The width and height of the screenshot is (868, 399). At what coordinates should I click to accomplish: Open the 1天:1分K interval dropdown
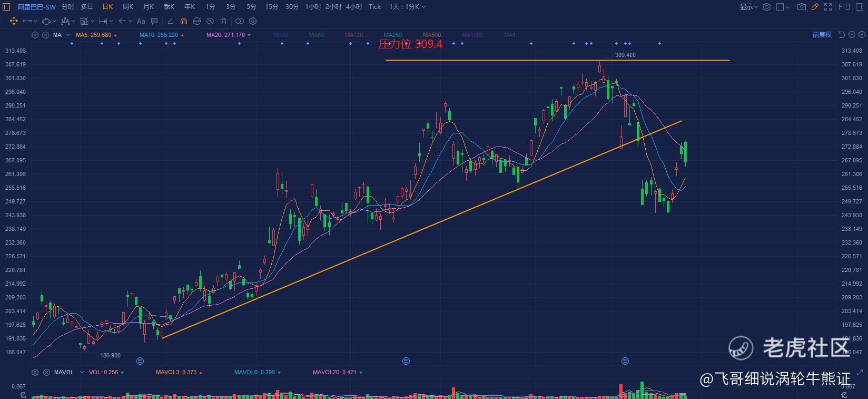click(x=408, y=7)
